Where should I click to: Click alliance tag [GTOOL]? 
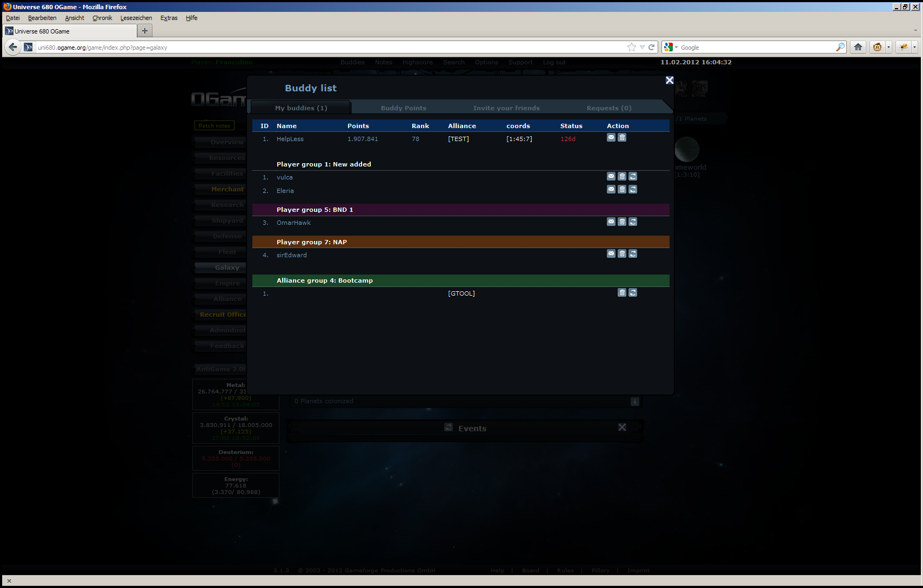[x=461, y=293]
